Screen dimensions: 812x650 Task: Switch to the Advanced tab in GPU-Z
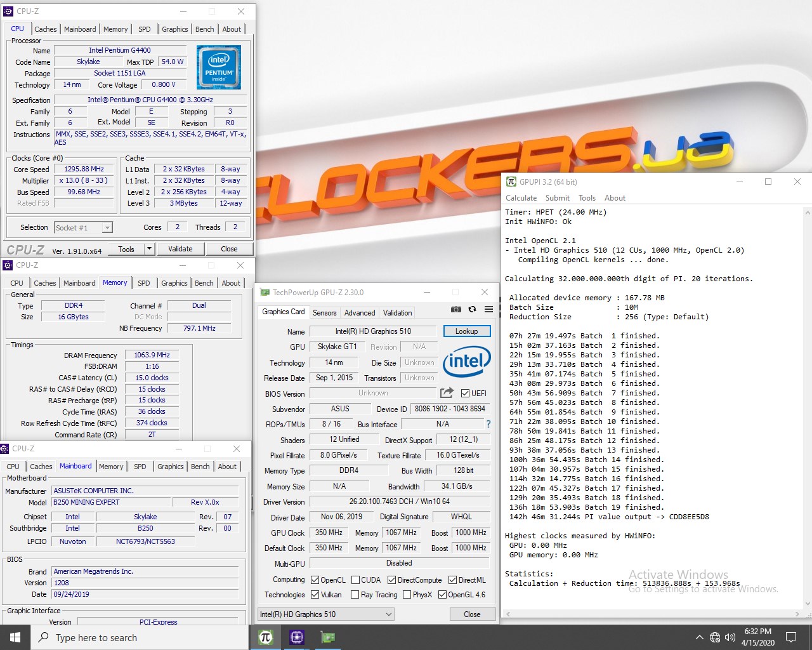click(x=360, y=313)
